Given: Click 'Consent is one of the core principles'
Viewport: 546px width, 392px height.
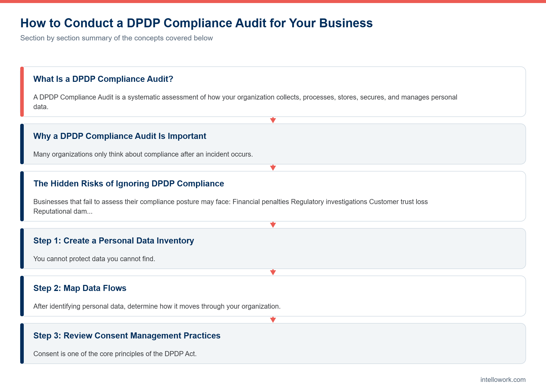Looking at the screenshot, I should 115,354.
